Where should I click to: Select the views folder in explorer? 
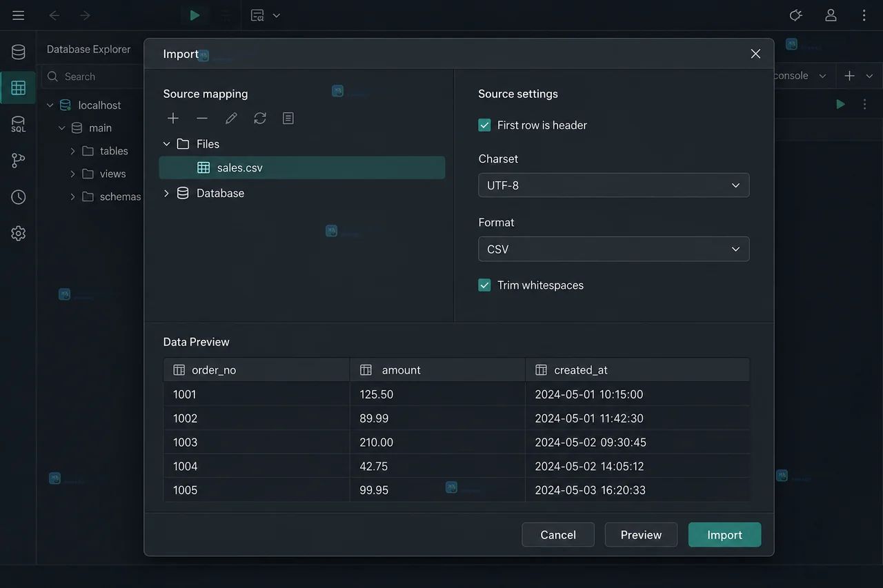click(x=112, y=174)
